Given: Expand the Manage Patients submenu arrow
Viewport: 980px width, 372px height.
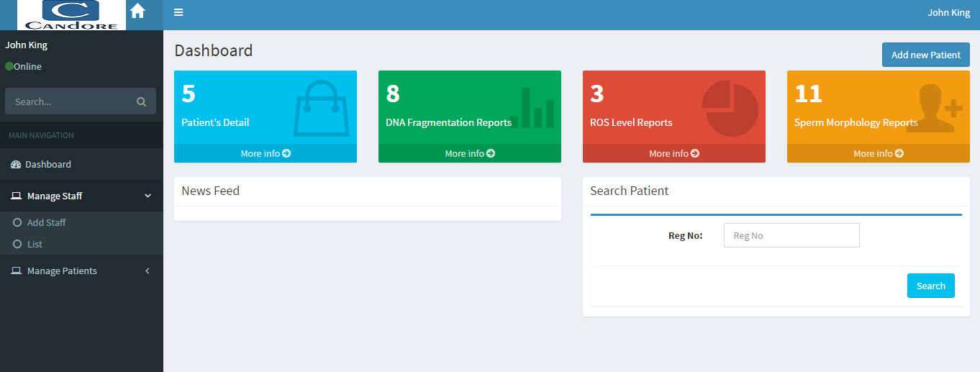Looking at the screenshot, I should point(148,271).
